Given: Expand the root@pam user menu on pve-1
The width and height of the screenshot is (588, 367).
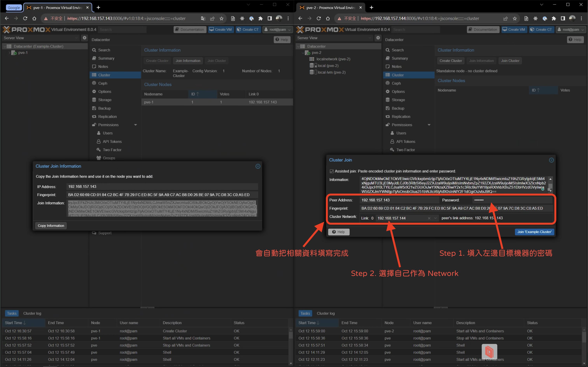Looking at the screenshot, I should 277,30.
